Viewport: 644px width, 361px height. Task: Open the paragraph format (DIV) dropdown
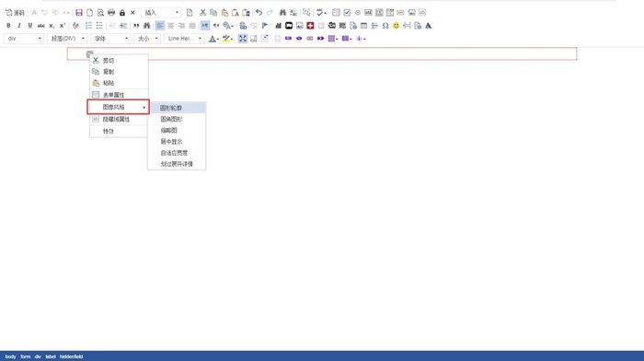(67, 39)
